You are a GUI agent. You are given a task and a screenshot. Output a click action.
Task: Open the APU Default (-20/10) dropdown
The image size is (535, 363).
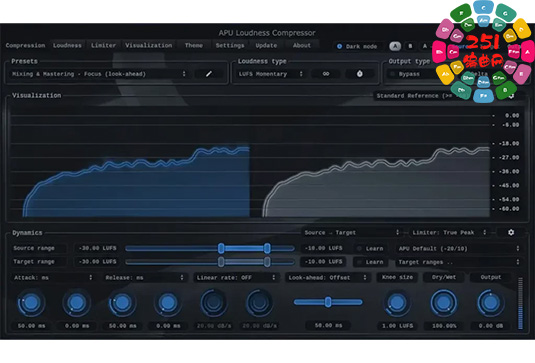coord(459,249)
